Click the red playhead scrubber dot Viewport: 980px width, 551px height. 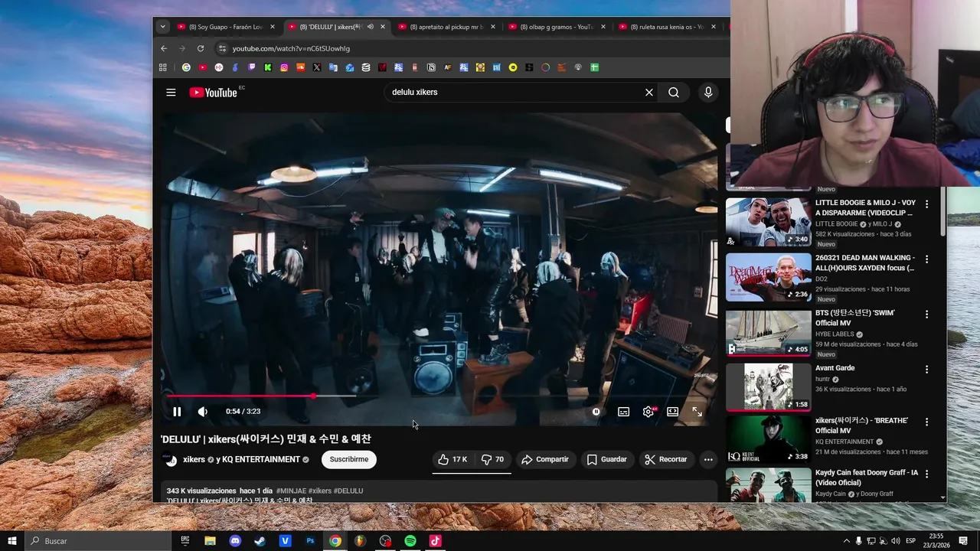[313, 396]
